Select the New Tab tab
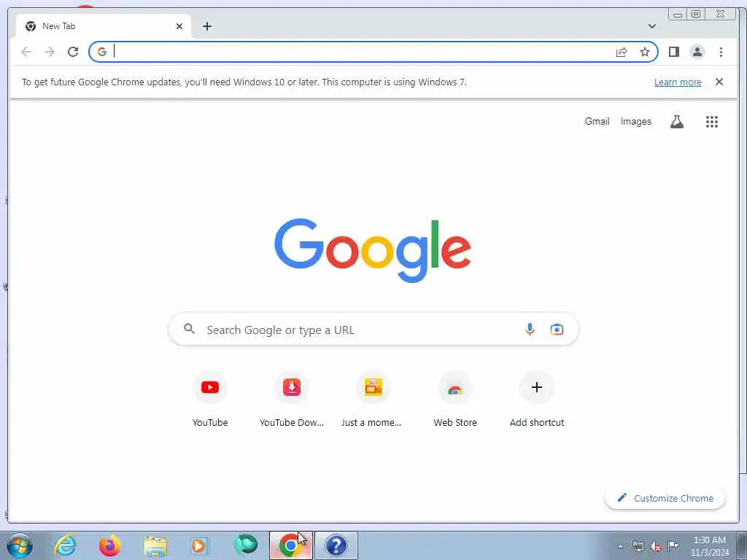This screenshot has height=560, width=747. click(x=104, y=26)
